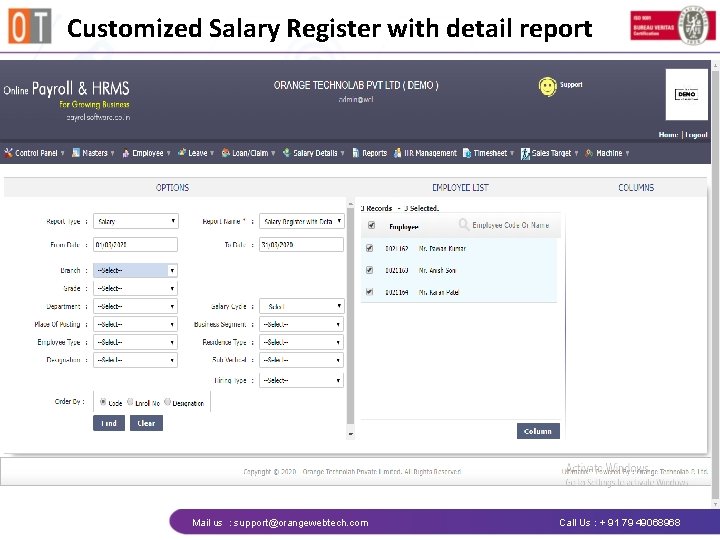Click the Support link text
720x540 pixels.
[x=571, y=84]
